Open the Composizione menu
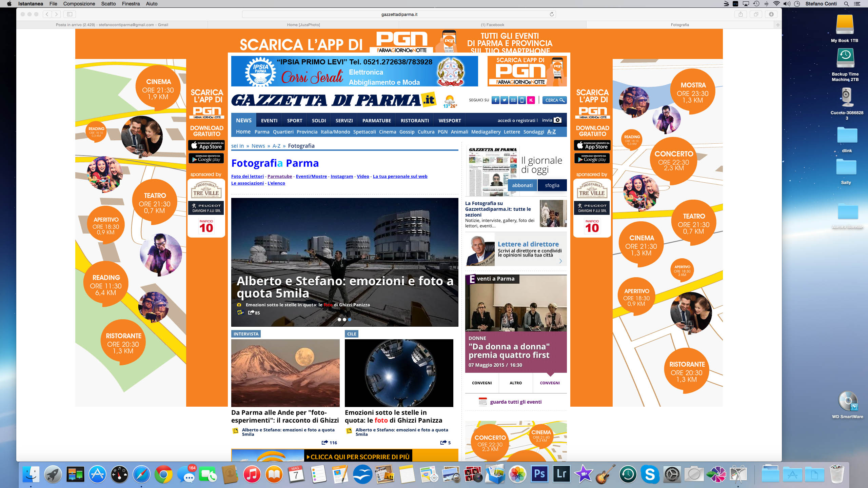 click(79, 4)
